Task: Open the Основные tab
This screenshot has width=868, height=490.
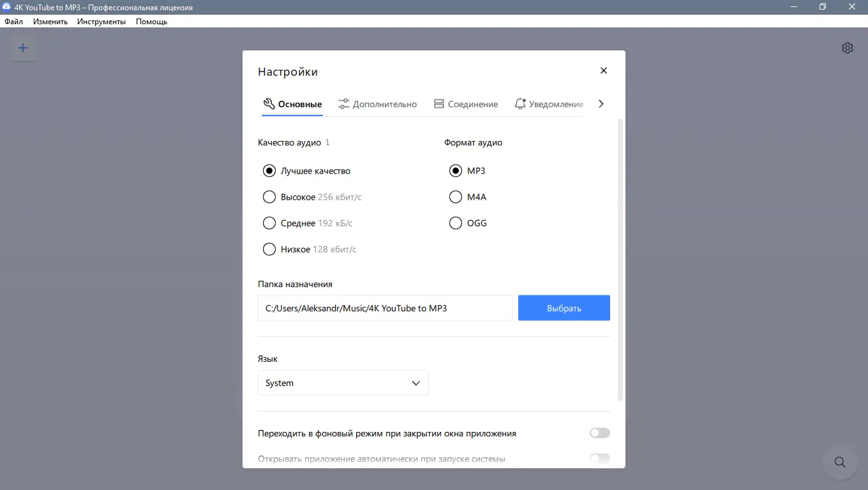Action: click(x=292, y=104)
